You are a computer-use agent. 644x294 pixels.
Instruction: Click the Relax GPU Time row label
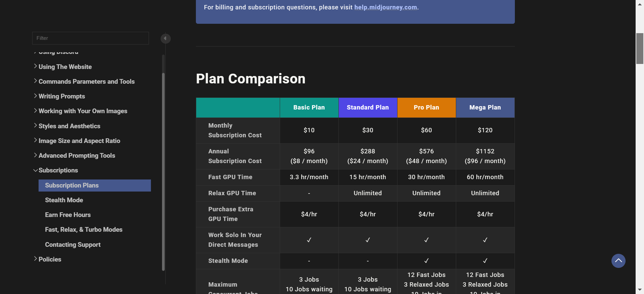click(232, 193)
